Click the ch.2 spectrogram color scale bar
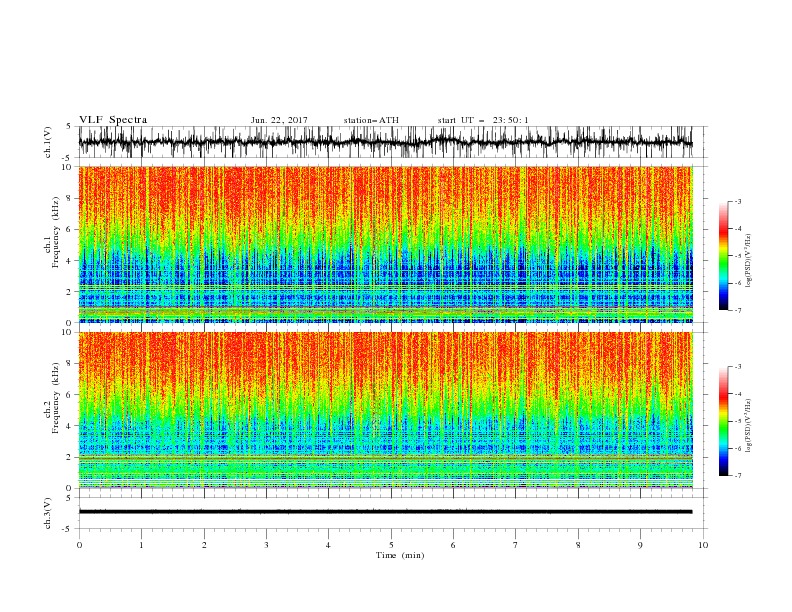This screenshot has width=792, height=612. click(723, 421)
